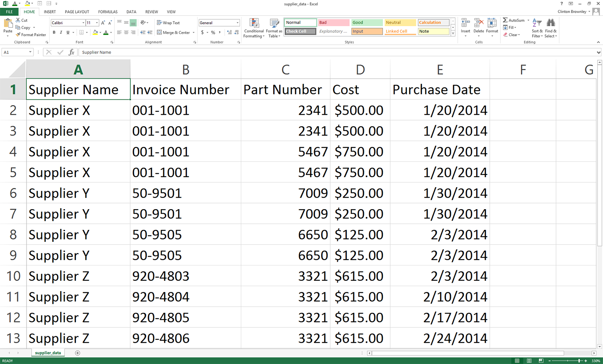The width and height of the screenshot is (603, 364).
Task: Apply Conditional Formatting
Action: (x=254, y=28)
